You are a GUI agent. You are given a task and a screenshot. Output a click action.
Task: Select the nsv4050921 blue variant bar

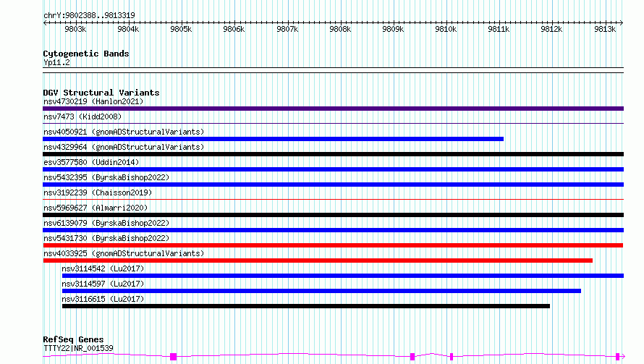(x=273, y=139)
